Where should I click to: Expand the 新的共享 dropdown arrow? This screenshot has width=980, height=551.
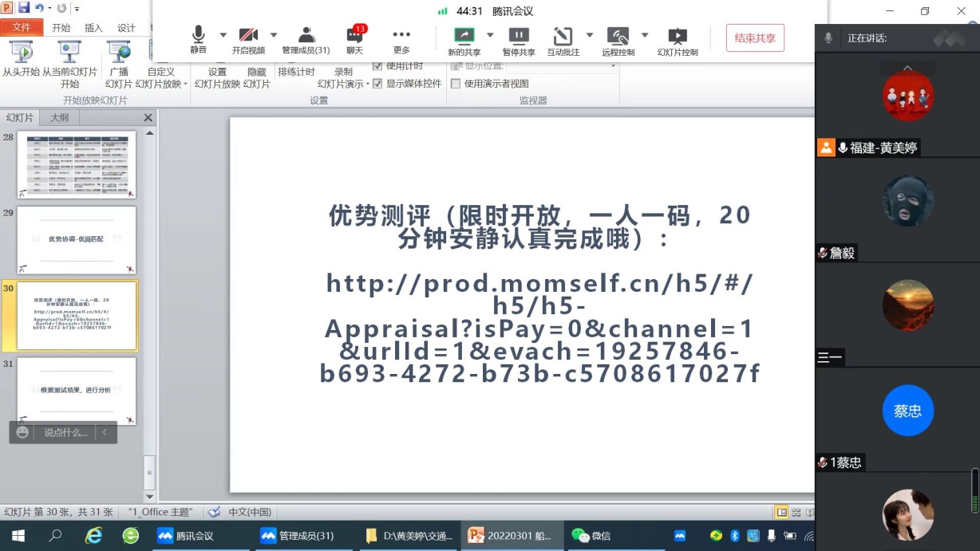tap(490, 35)
